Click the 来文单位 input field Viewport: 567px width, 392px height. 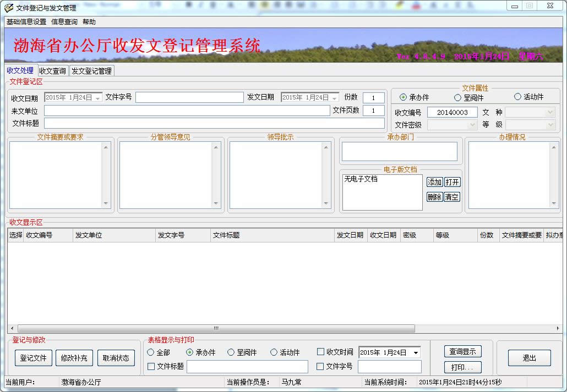point(187,111)
